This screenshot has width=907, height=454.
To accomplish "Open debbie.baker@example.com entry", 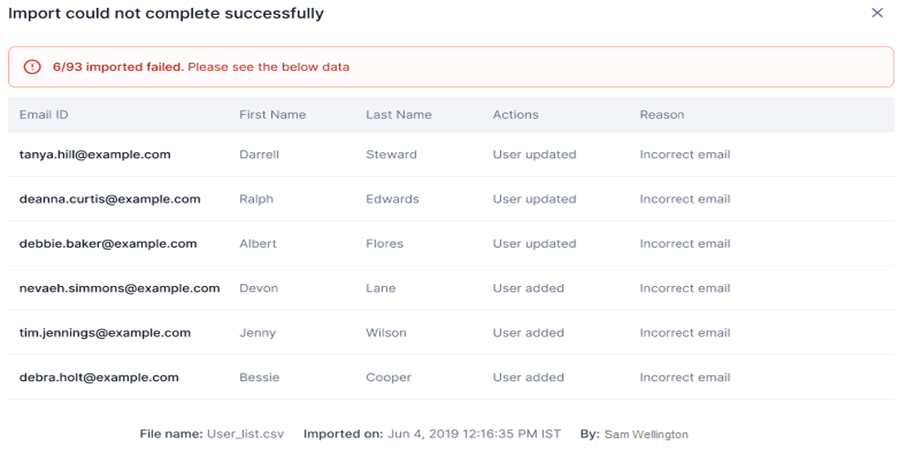I will [108, 243].
